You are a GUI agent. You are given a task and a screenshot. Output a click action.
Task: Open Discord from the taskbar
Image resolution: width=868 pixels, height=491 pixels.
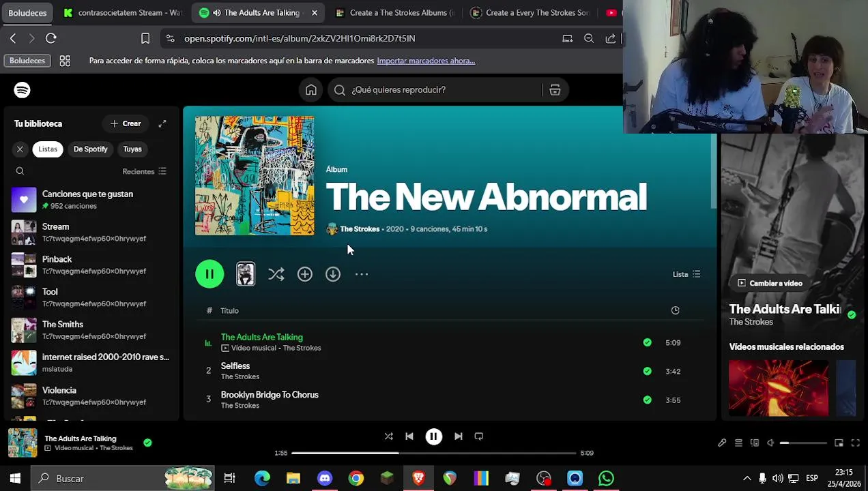click(x=325, y=479)
